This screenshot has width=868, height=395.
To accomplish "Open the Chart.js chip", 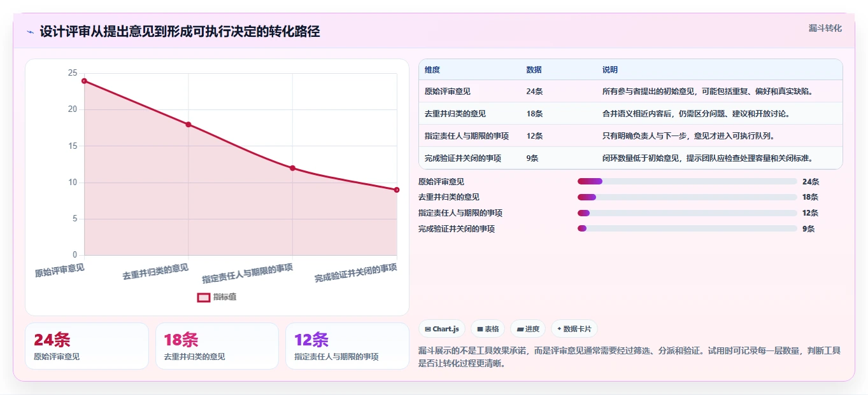I will coord(442,329).
